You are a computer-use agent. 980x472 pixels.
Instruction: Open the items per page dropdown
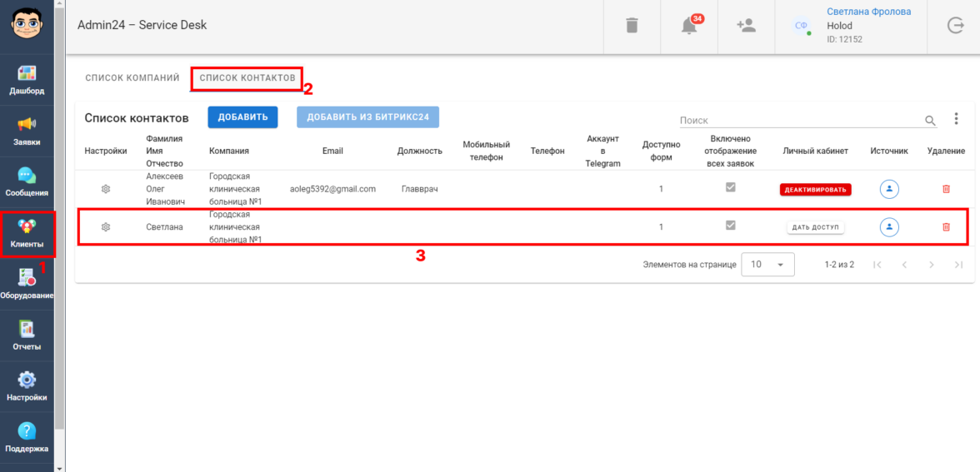point(767,264)
